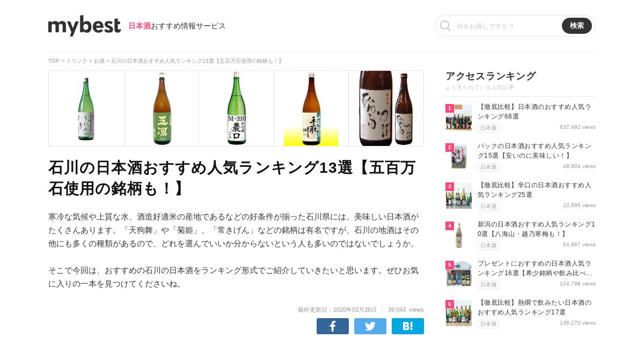Share article on Twitter

(370, 326)
